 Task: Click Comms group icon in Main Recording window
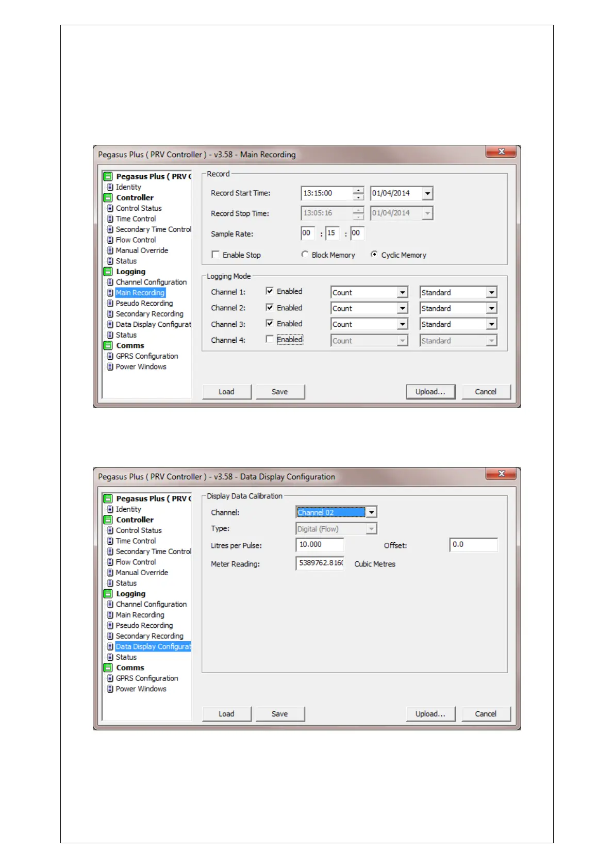coord(108,345)
